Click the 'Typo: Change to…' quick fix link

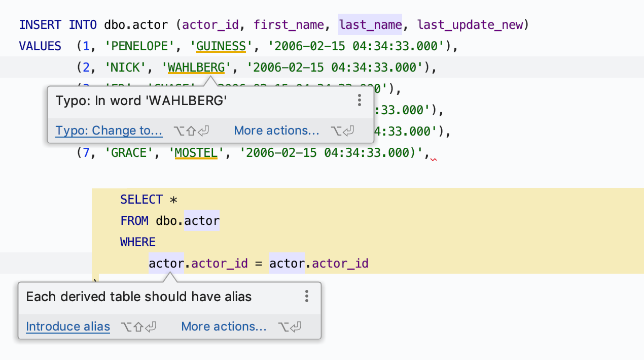click(109, 130)
